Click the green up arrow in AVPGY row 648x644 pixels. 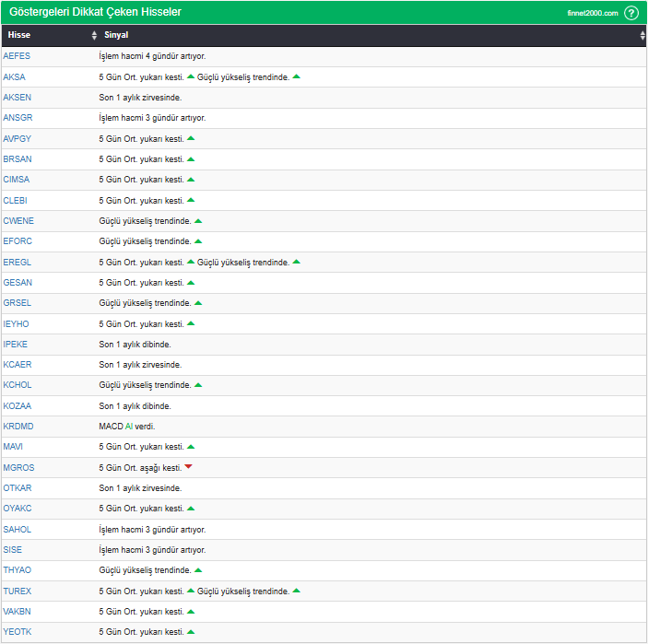coord(191,138)
